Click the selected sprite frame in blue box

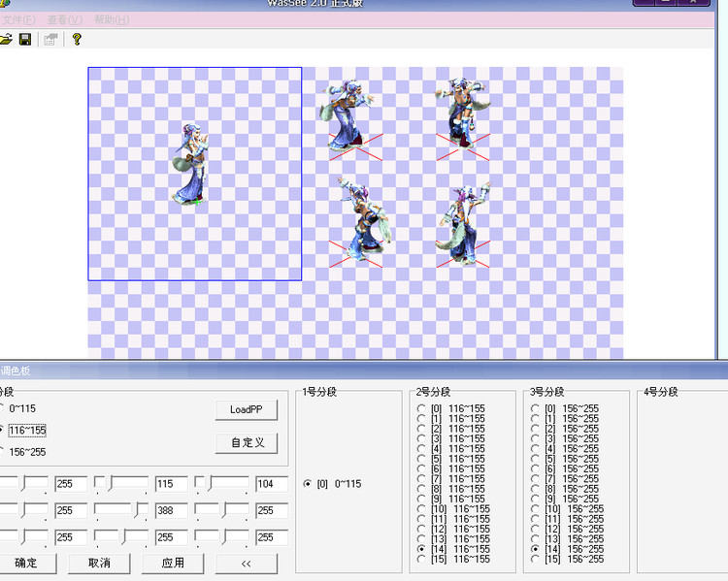(x=195, y=174)
